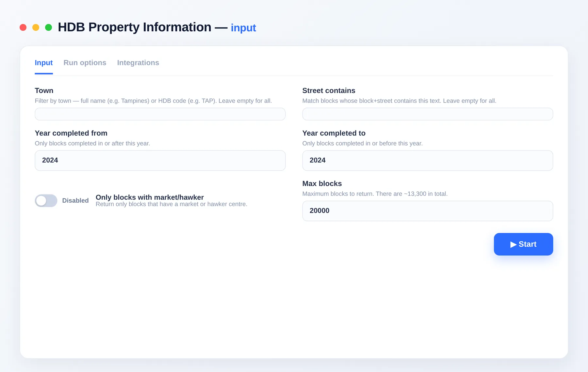Open the Integrations tab

[138, 63]
